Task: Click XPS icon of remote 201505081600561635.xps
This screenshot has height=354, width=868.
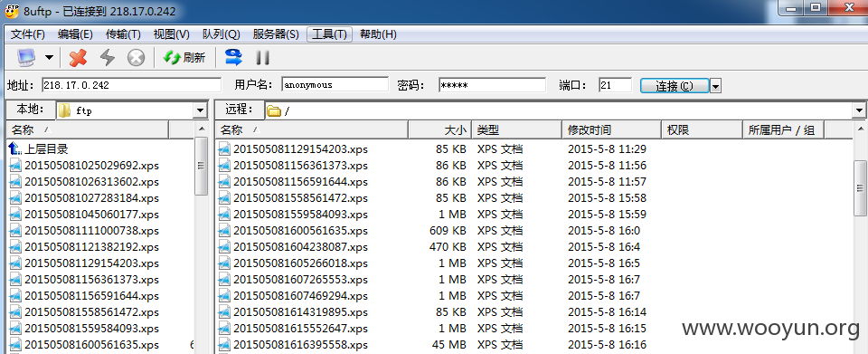Action: point(224,231)
